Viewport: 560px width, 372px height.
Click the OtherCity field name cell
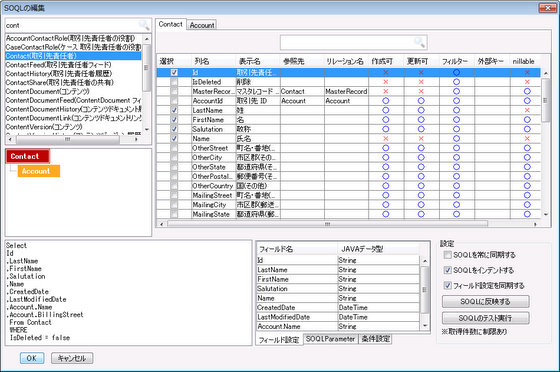pyautogui.click(x=213, y=157)
